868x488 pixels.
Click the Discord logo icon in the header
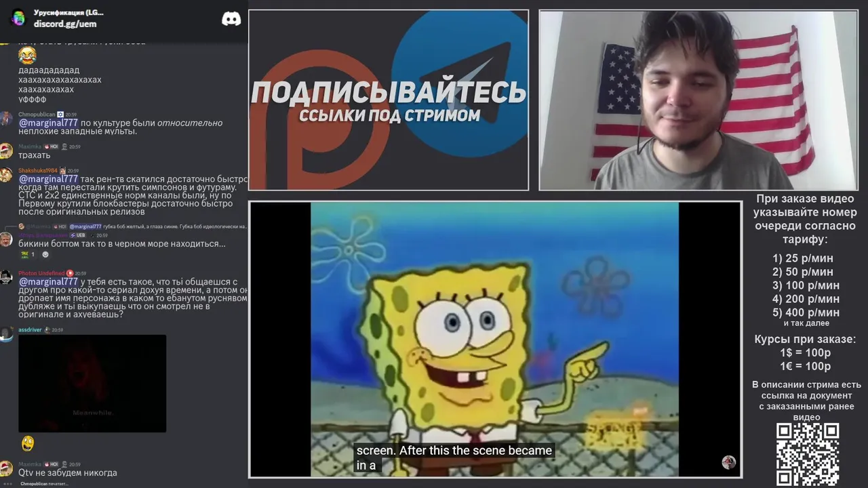[x=231, y=19]
